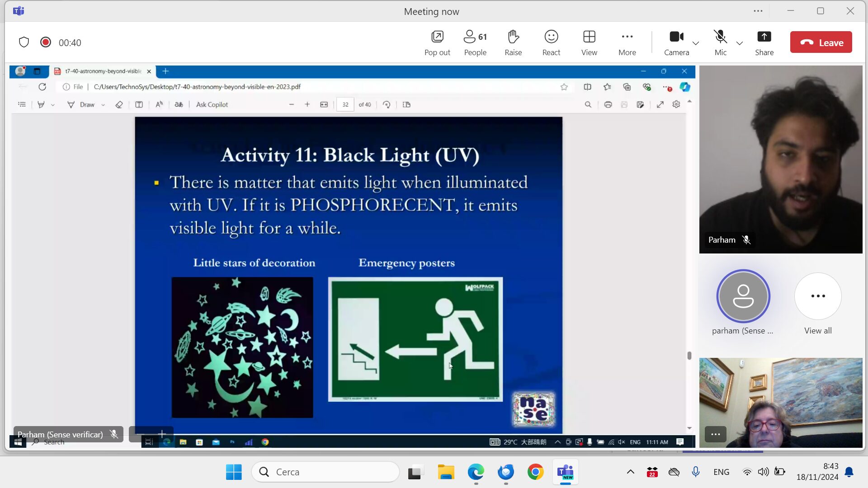Expand the Draw tool options
Viewport: 868px width, 488px height.
[x=103, y=105]
